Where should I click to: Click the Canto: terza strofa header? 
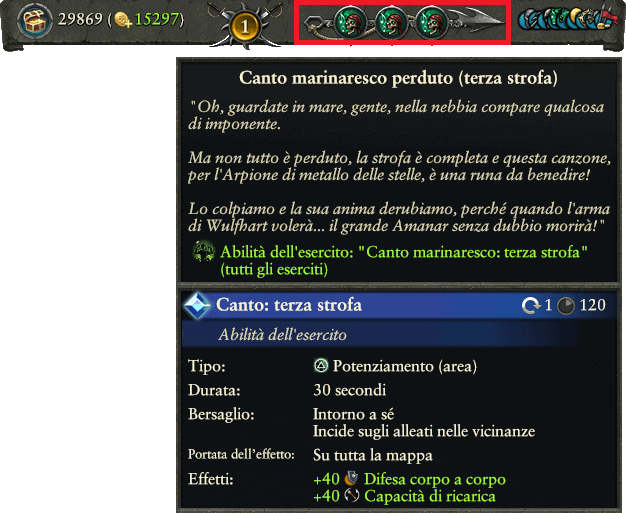coord(289,305)
